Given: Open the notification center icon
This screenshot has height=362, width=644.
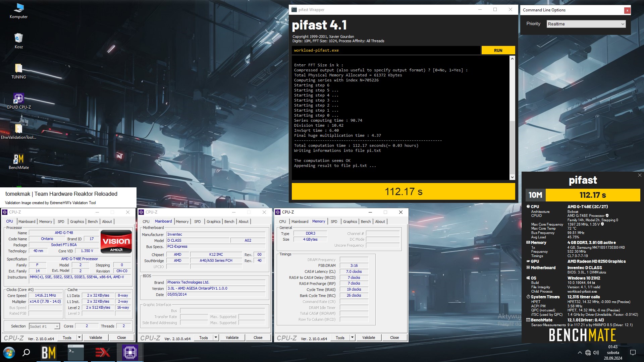Looking at the screenshot, I should (x=633, y=353).
